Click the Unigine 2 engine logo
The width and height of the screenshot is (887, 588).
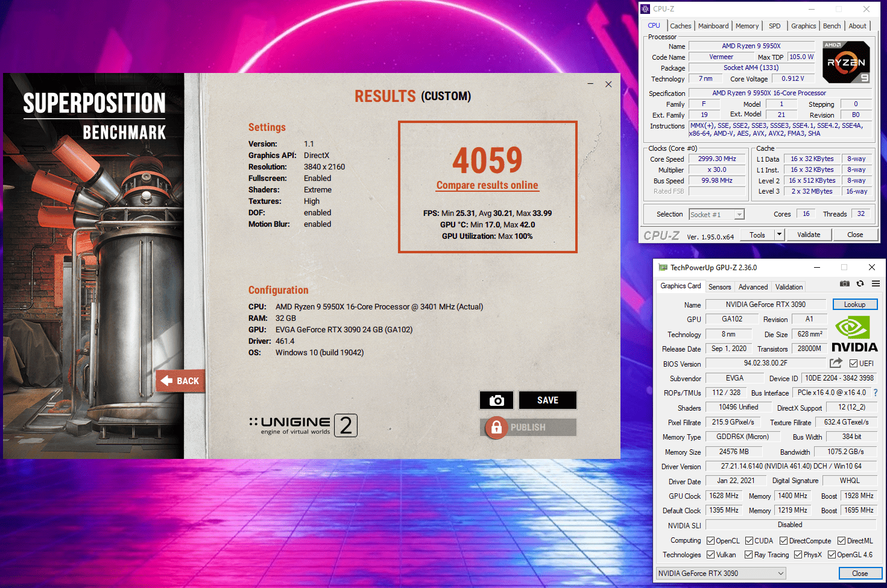303,425
